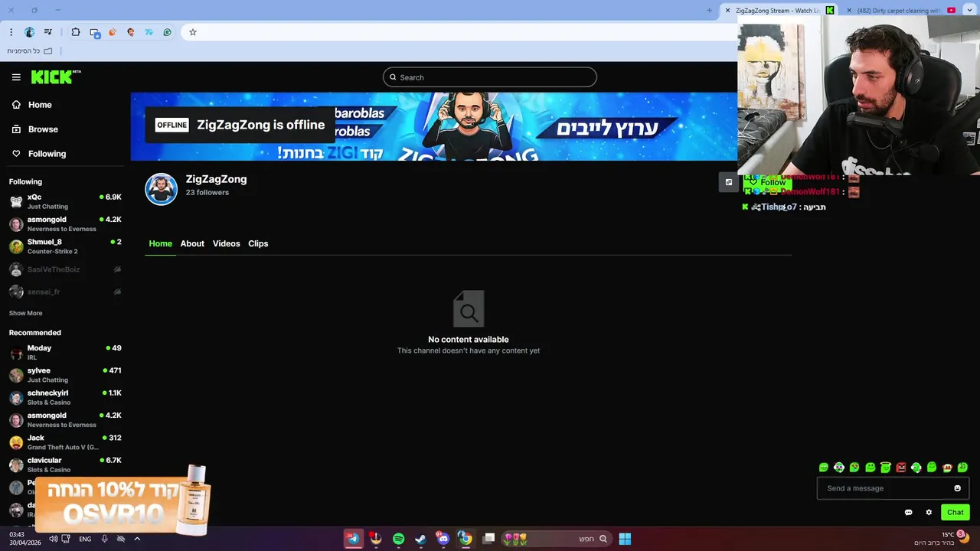The height and width of the screenshot is (551, 980).
Task: Go to Home in the sidebar
Action: [x=32, y=105]
